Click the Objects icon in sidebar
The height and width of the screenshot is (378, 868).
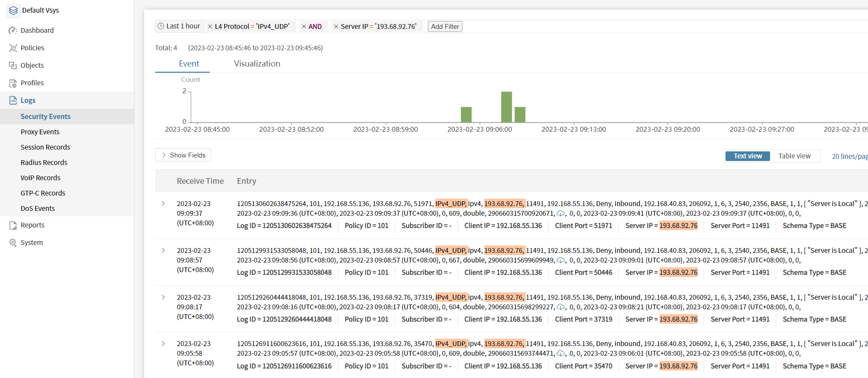13,65
